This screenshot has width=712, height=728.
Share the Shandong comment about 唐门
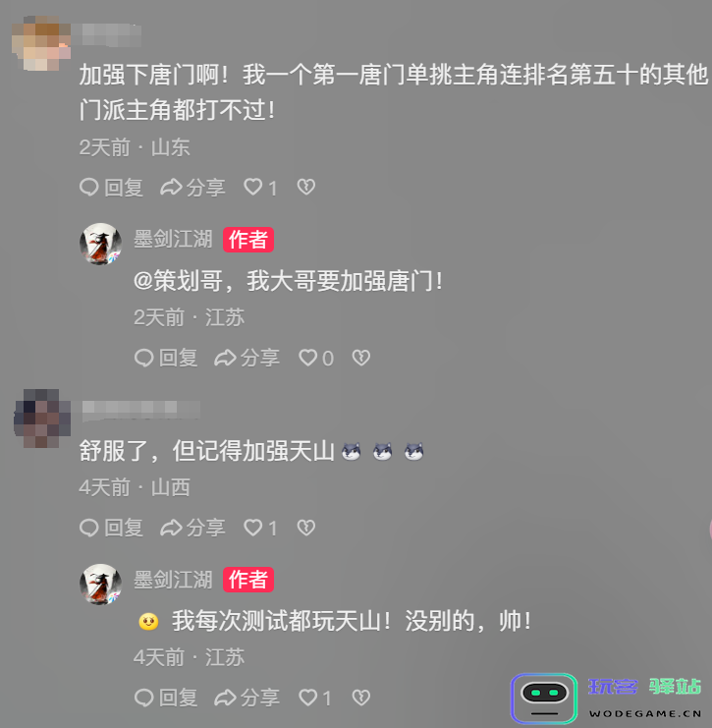click(x=192, y=188)
